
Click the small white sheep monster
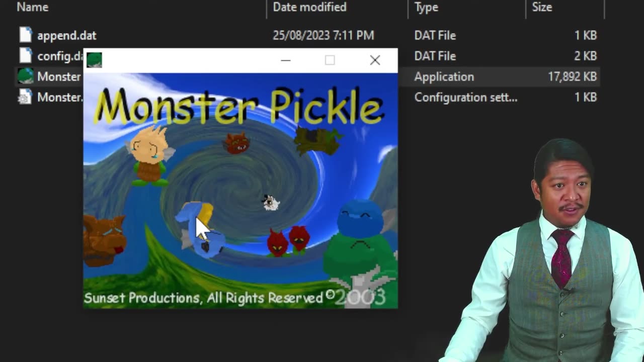(271, 202)
